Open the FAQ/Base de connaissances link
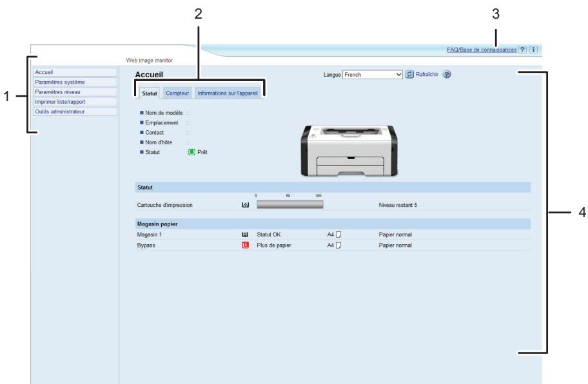This screenshot has height=384, width=588. pos(482,50)
